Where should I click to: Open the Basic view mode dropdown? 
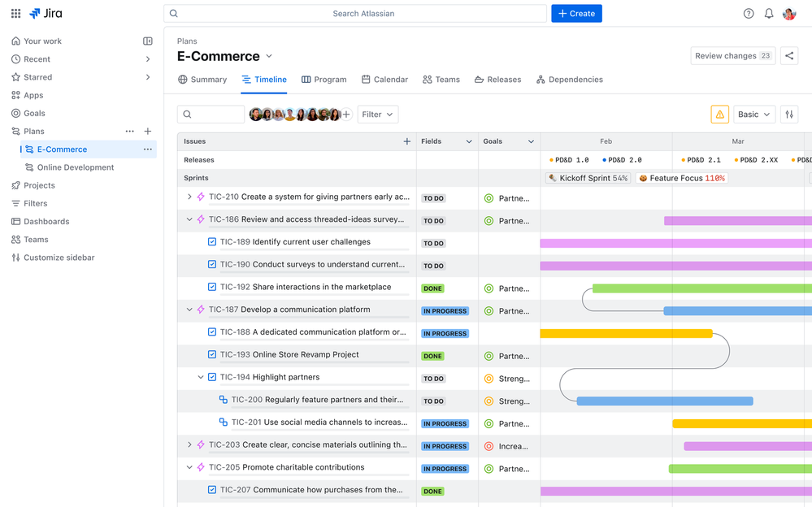click(752, 114)
